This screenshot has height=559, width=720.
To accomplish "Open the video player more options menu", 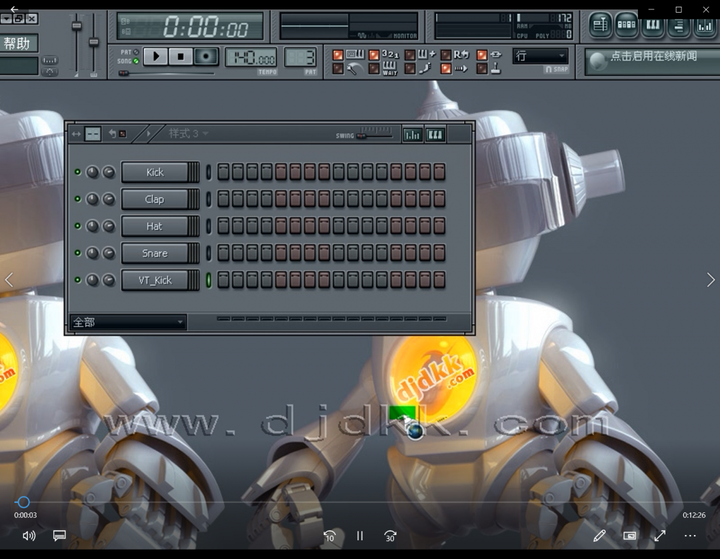I will coord(690,536).
